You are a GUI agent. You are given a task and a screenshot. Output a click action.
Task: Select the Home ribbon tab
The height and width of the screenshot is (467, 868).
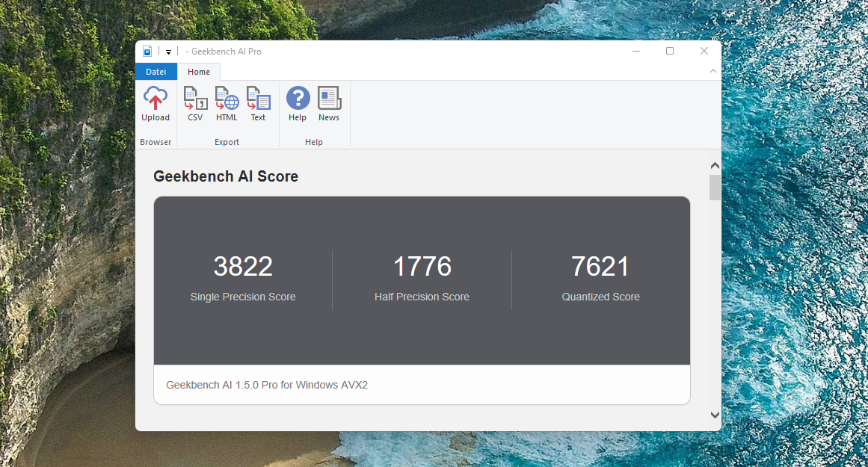(198, 71)
